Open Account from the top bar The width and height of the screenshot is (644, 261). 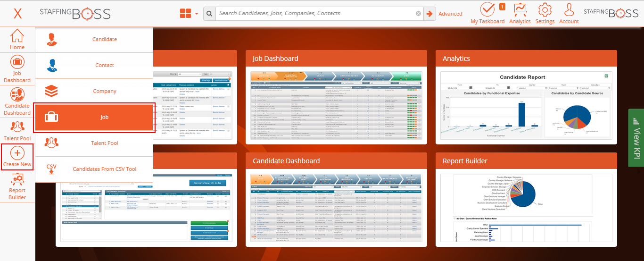point(569,13)
